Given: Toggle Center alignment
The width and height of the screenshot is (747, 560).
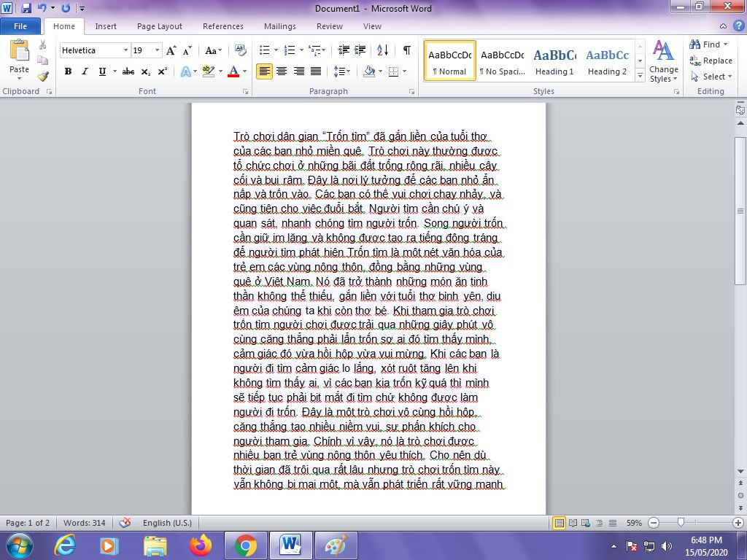Looking at the screenshot, I should coord(282,71).
